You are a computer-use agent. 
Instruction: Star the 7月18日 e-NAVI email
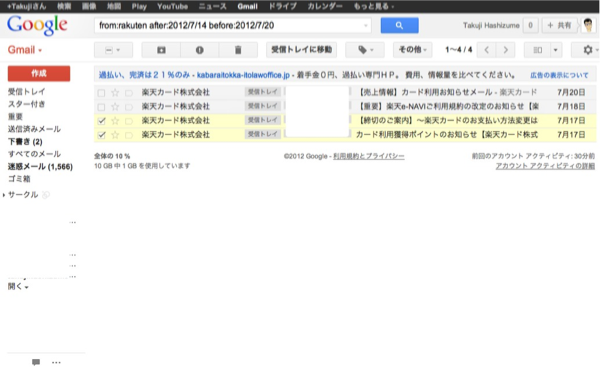(x=115, y=107)
